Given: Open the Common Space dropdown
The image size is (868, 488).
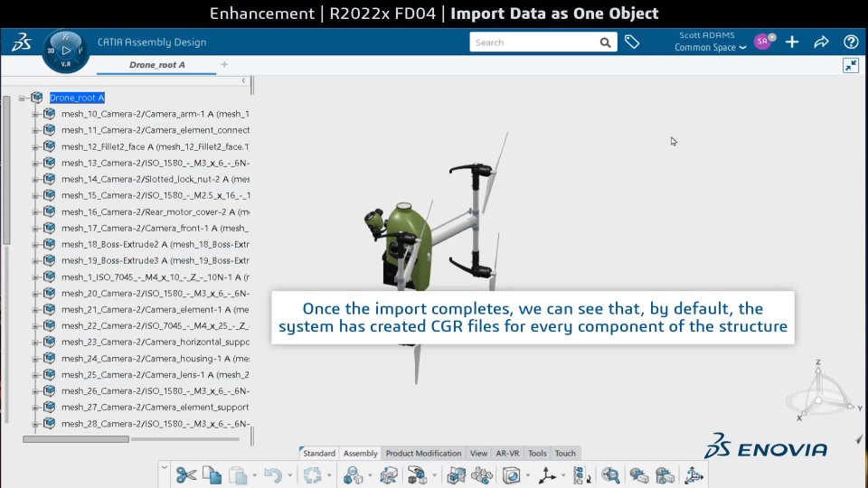Looking at the screenshot, I should click(x=711, y=48).
